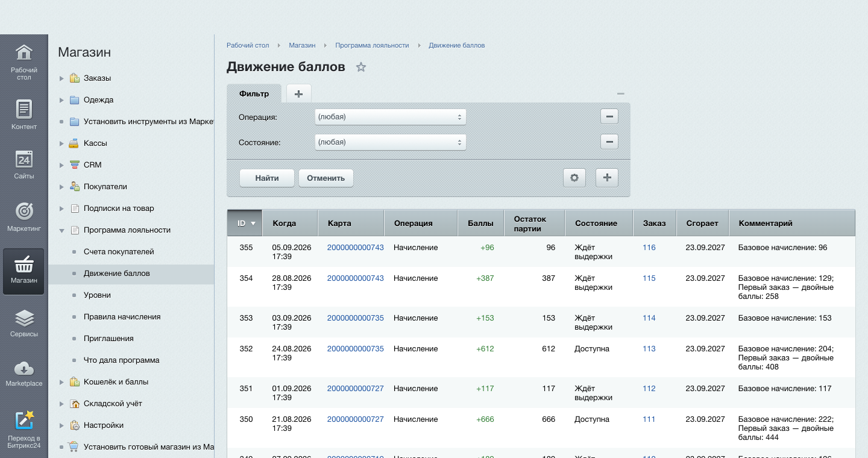Open Счета покупателей menu item
The width and height of the screenshot is (868, 458).
pyautogui.click(x=119, y=252)
